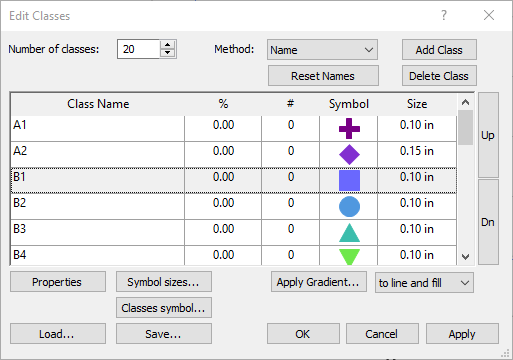Open the Classes symbol dialog
The width and height of the screenshot is (513, 360).
(x=164, y=308)
